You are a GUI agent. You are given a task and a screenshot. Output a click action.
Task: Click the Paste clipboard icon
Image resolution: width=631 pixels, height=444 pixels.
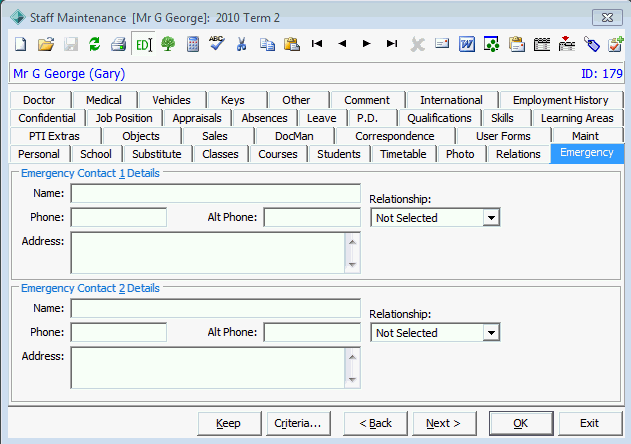click(292, 43)
